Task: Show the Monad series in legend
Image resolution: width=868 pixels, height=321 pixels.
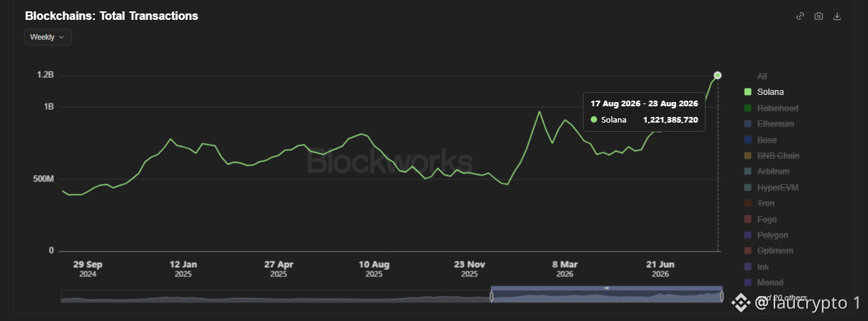Action: [x=763, y=283]
